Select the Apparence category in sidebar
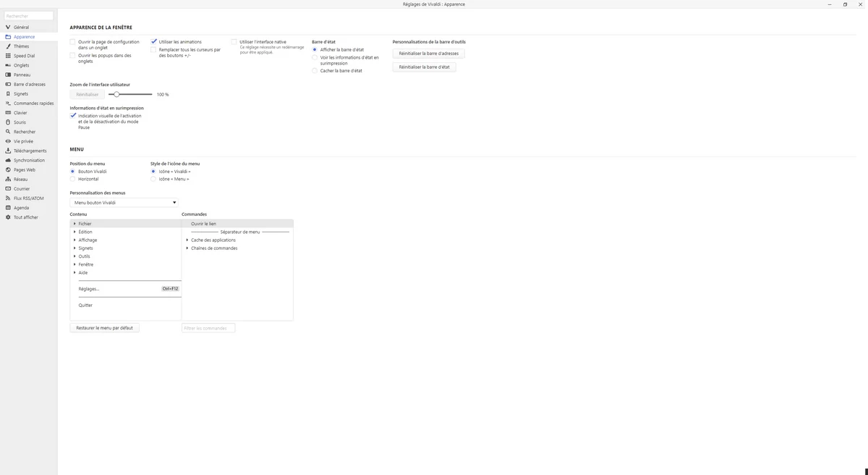Viewport: 868px width, 475px height. pos(29,37)
